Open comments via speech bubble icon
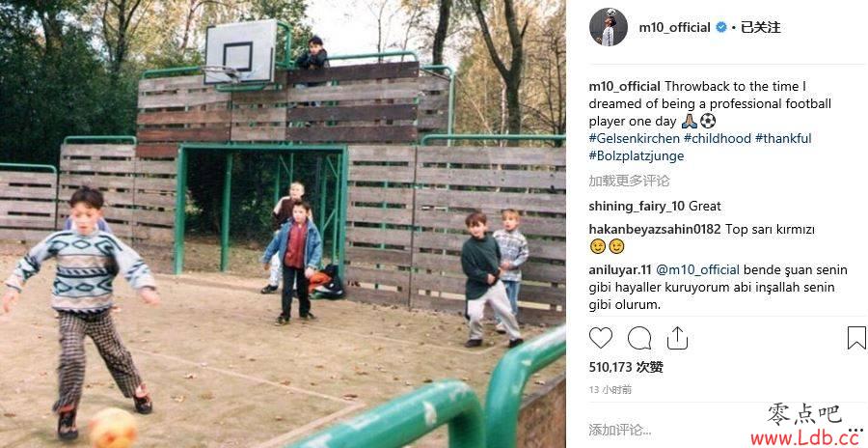This screenshot has height=448, width=868. coord(638,338)
